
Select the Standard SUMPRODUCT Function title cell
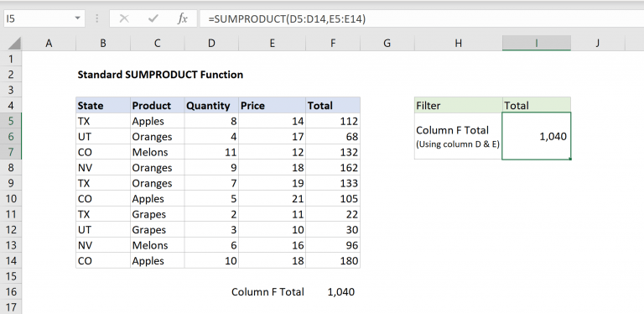(160, 75)
